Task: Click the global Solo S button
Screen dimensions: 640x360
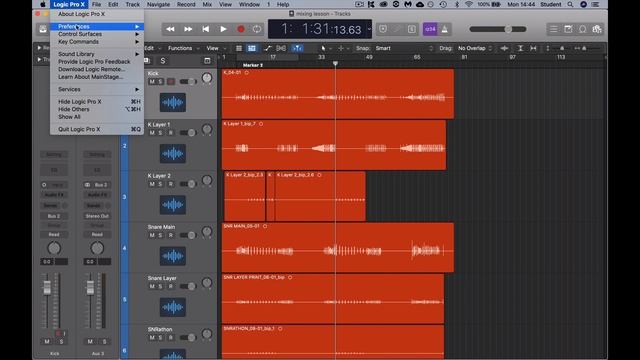Action: click(163, 61)
